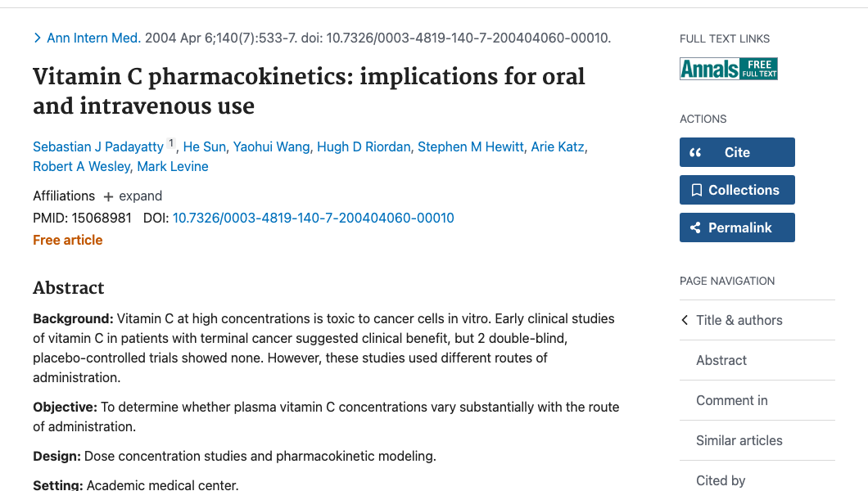Click the back chevron beside Title & authors
This screenshot has height=491, width=868.
point(685,320)
